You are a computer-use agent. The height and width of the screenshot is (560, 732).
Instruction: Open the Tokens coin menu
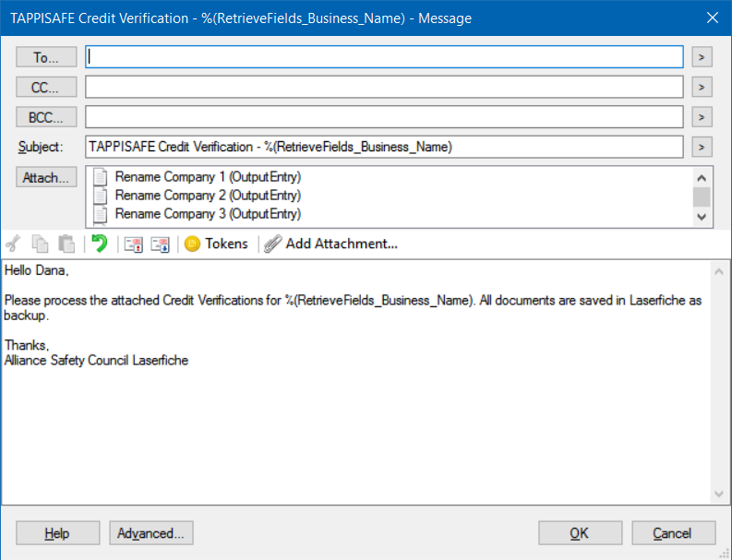[216, 244]
